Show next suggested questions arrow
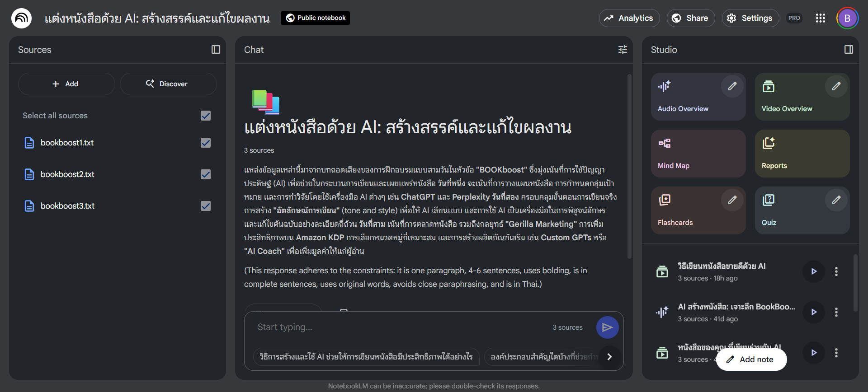 tap(609, 357)
